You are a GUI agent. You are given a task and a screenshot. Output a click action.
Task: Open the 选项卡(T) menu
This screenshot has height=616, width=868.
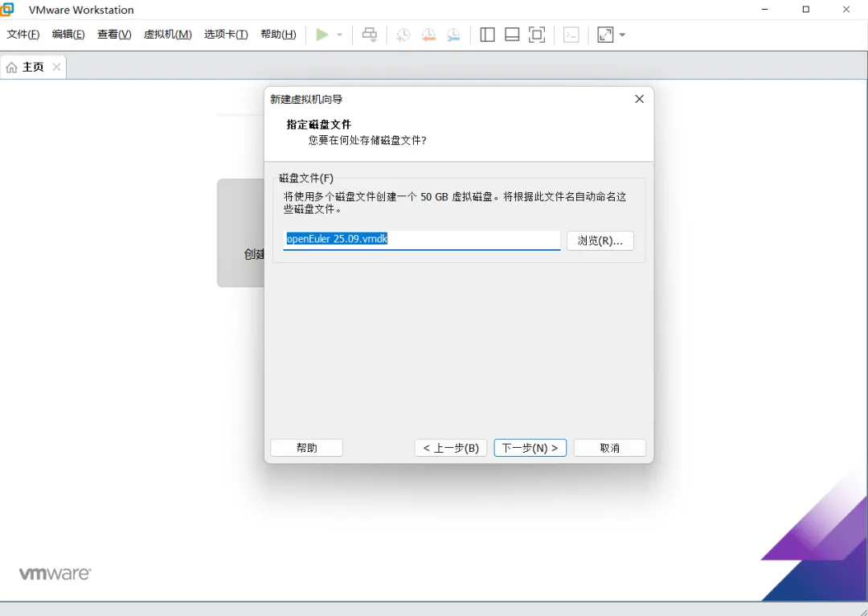tap(226, 35)
